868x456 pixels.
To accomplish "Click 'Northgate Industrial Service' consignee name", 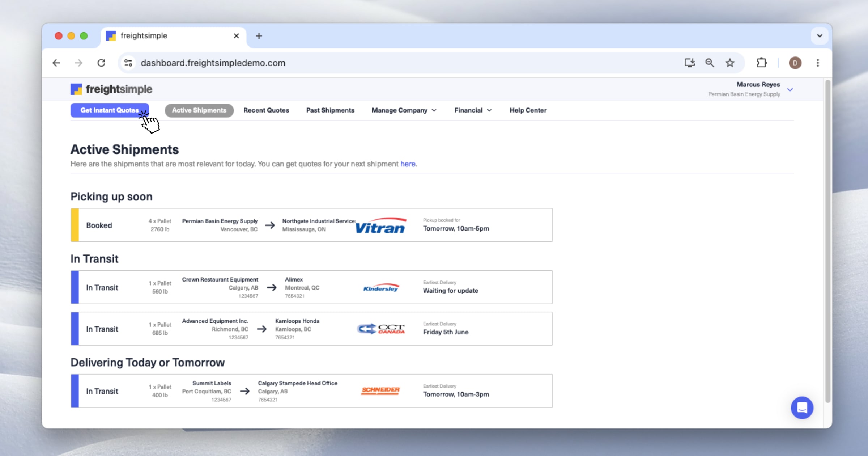I will pyautogui.click(x=319, y=221).
